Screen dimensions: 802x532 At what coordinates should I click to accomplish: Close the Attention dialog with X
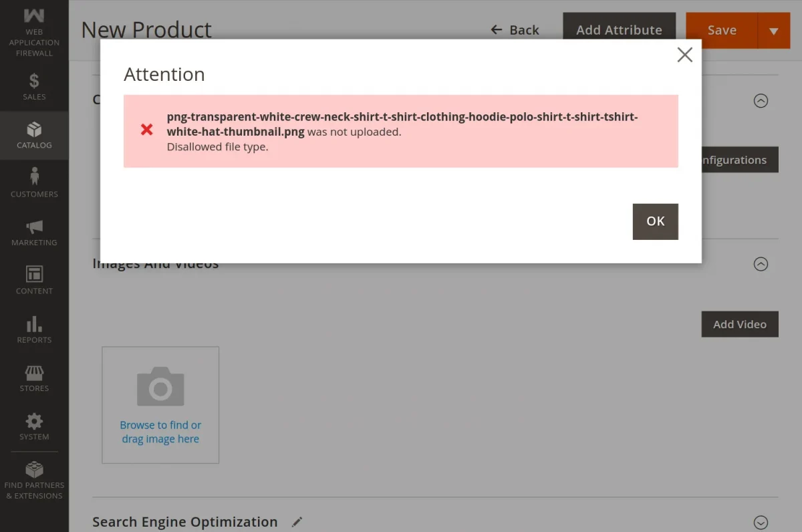(684, 55)
